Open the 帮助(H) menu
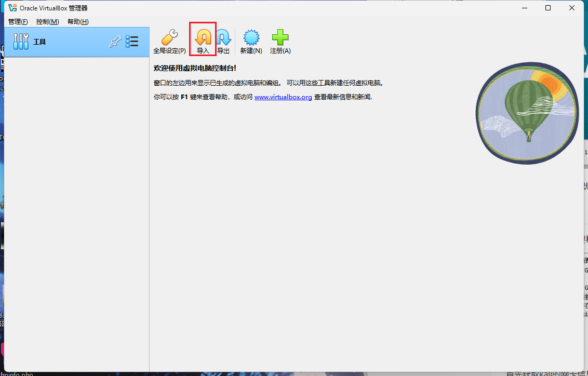The image size is (588, 376). pyautogui.click(x=78, y=21)
